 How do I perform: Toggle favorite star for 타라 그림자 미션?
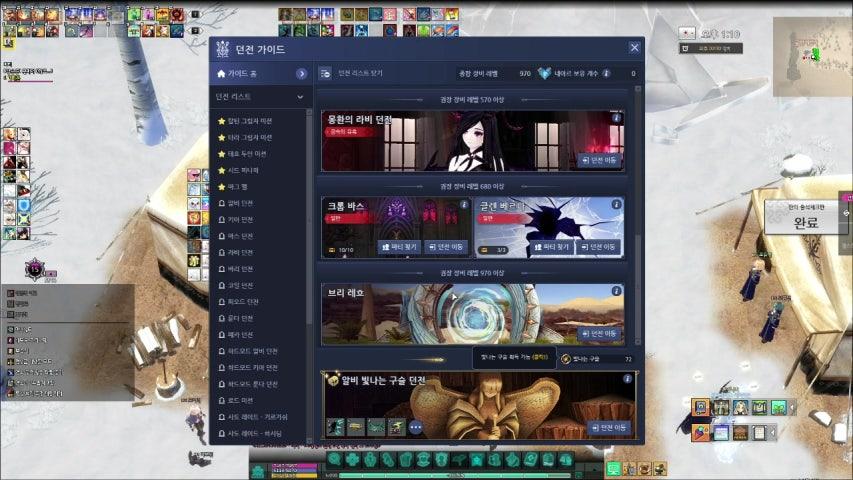[x=221, y=137]
